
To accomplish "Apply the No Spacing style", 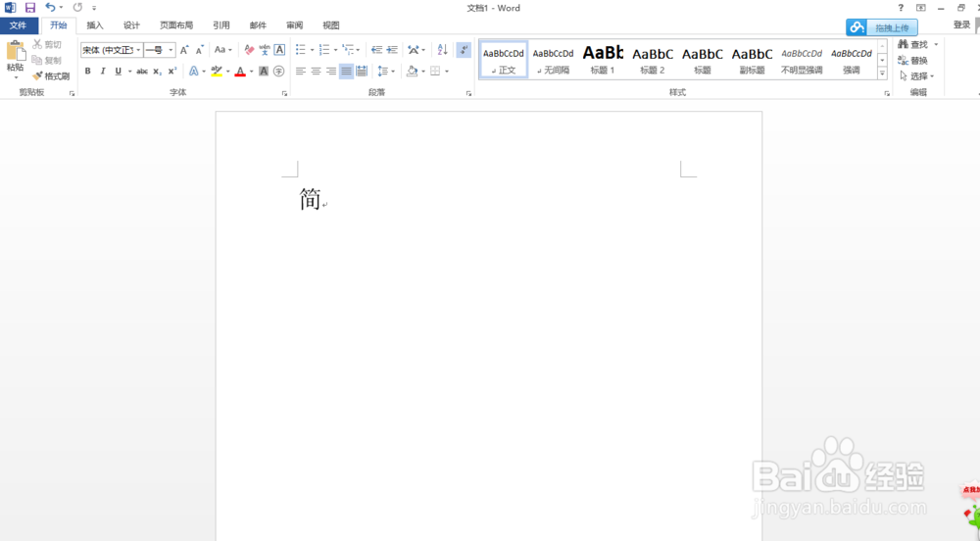I will [x=553, y=60].
